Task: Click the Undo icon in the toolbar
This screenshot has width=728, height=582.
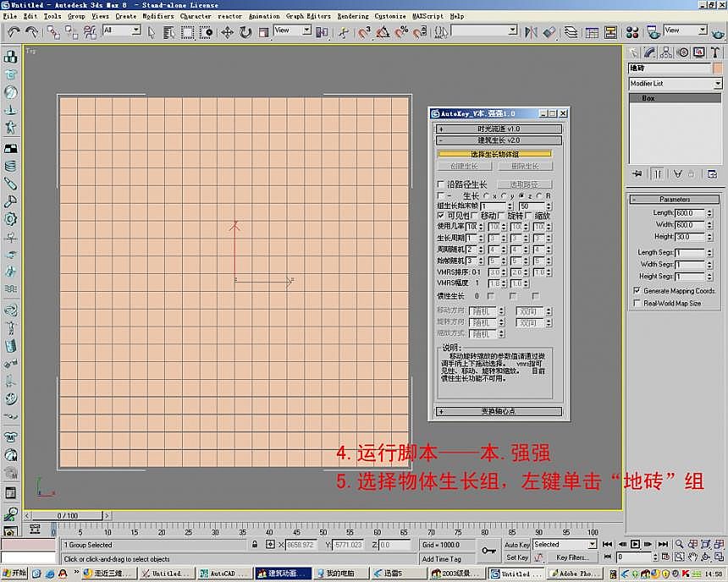Action: click(14, 31)
